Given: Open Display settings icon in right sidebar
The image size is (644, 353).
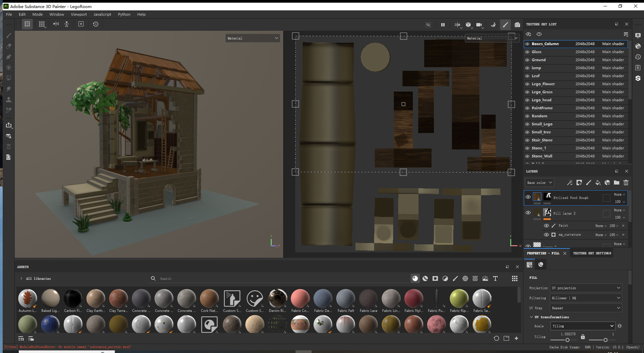Looking at the screenshot, I should (x=638, y=35).
